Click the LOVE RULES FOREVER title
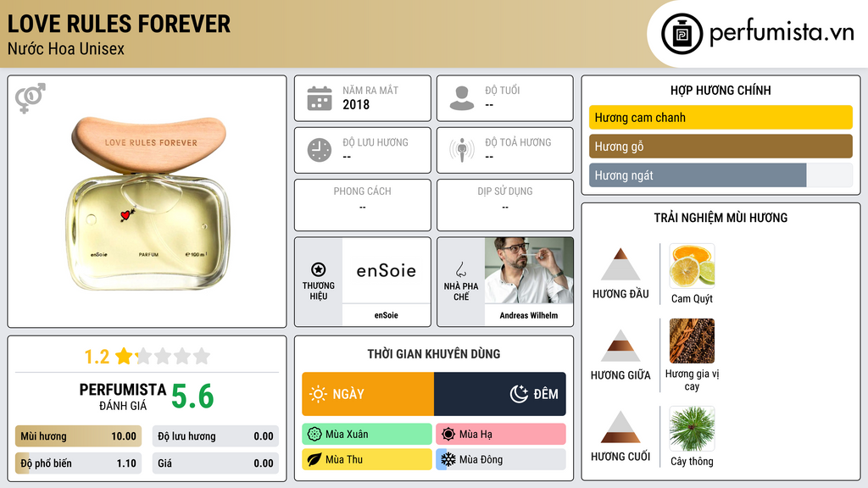The image size is (868, 488). point(119,24)
